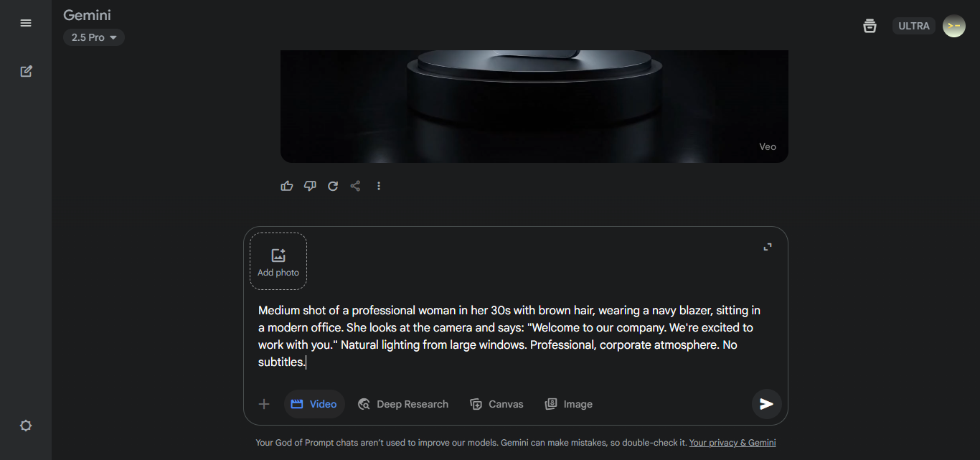Open the 2.5 Pro model dropdown
Screen dimensions: 980x460
[94, 37]
